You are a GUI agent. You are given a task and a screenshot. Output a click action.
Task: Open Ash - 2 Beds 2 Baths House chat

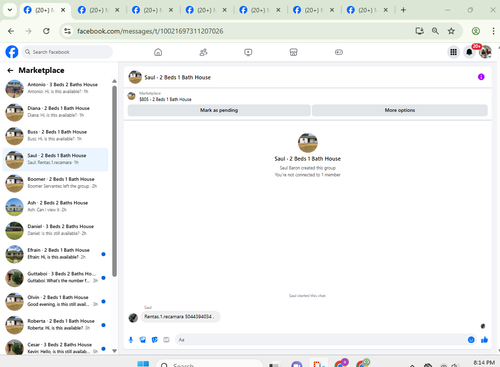(56, 207)
